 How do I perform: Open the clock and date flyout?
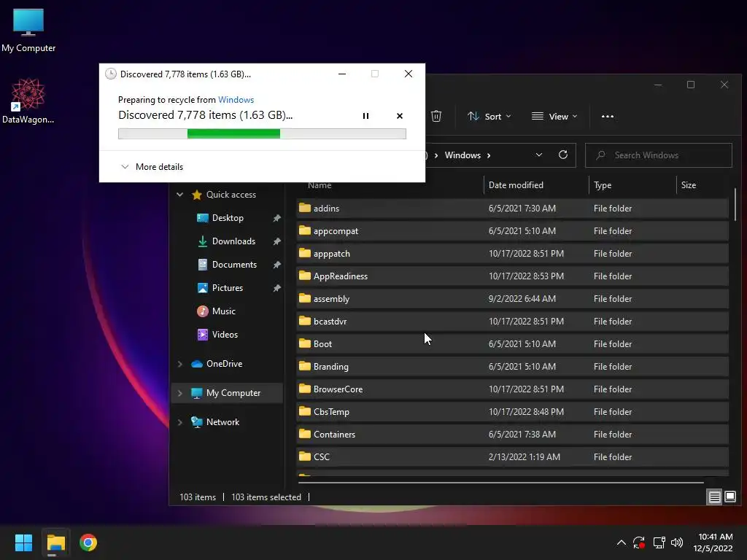tap(713, 542)
